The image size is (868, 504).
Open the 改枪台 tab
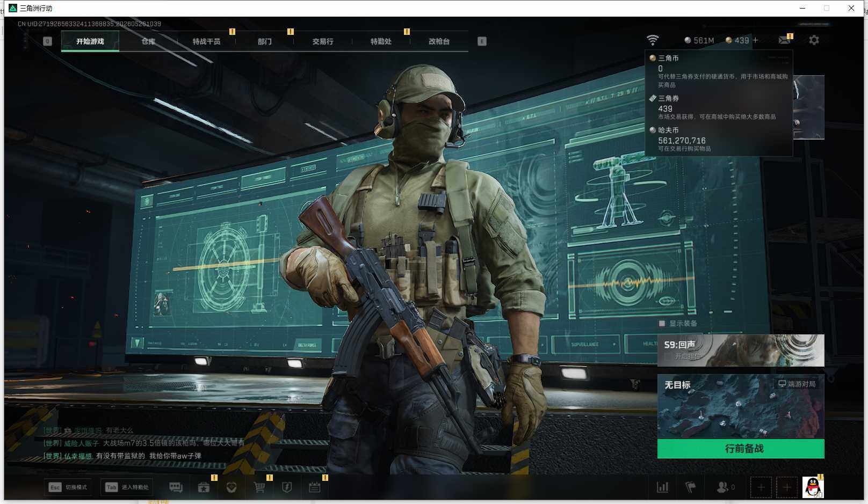coord(439,41)
